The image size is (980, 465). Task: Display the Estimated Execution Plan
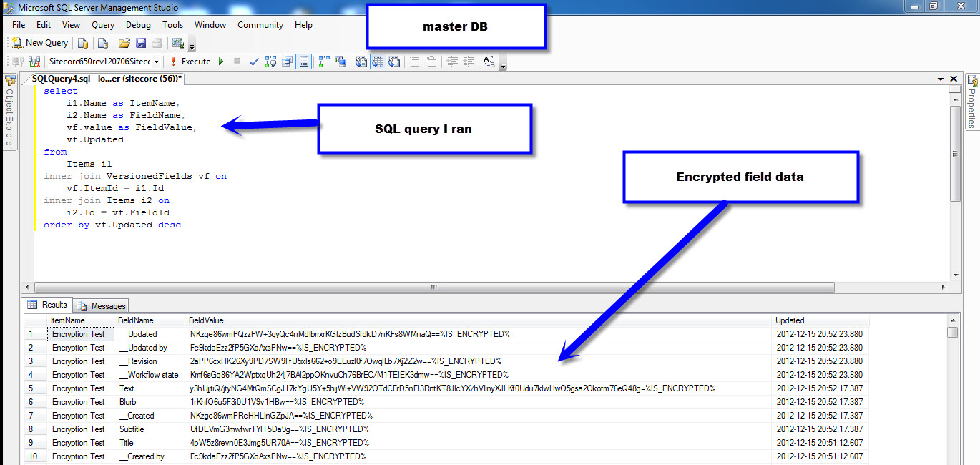tap(271, 62)
